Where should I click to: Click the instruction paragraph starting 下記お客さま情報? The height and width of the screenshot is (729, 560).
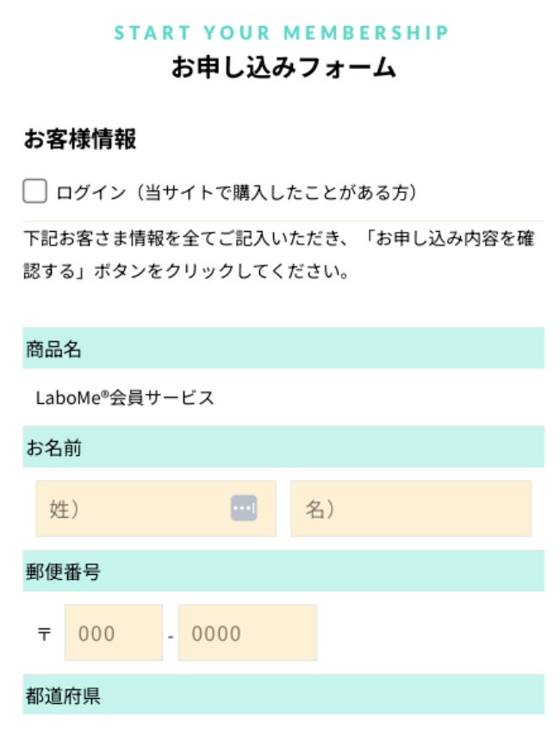(280, 256)
